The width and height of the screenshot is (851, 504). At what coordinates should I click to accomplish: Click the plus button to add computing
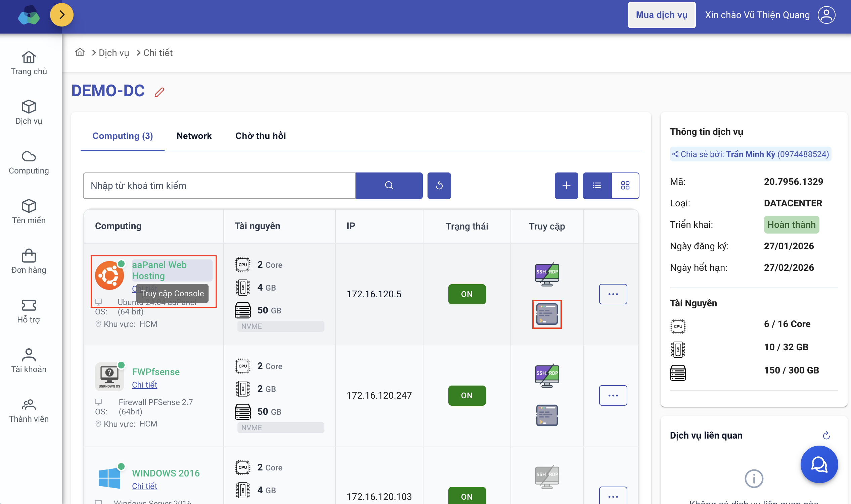[x=566, y=186]
